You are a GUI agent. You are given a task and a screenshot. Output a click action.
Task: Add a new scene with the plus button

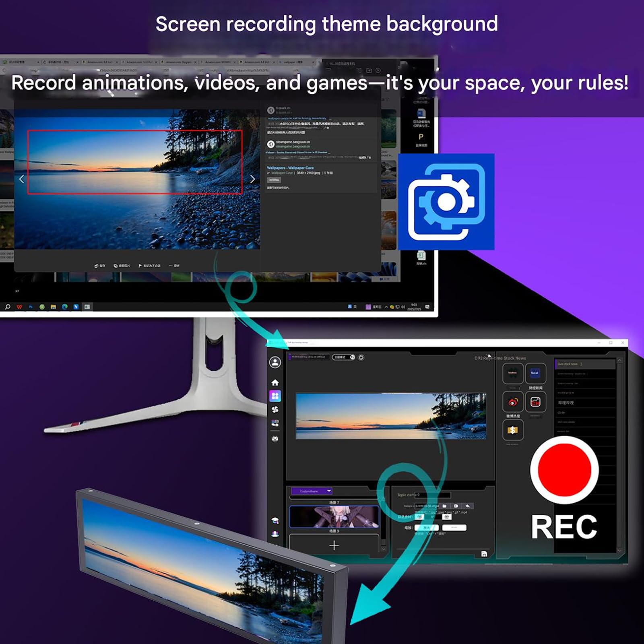click(x=334, y=545)
